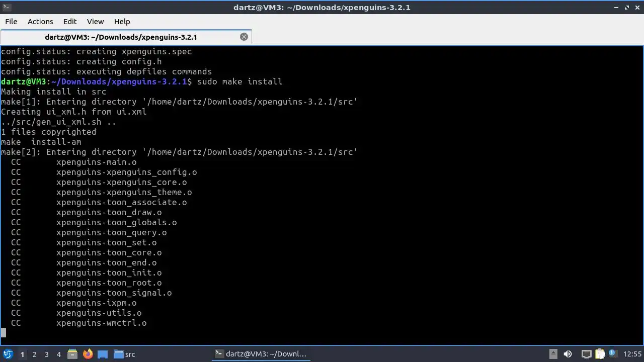Click the 'make install-am' line
This screenshot has width=644, height=362.
(41, 142)
